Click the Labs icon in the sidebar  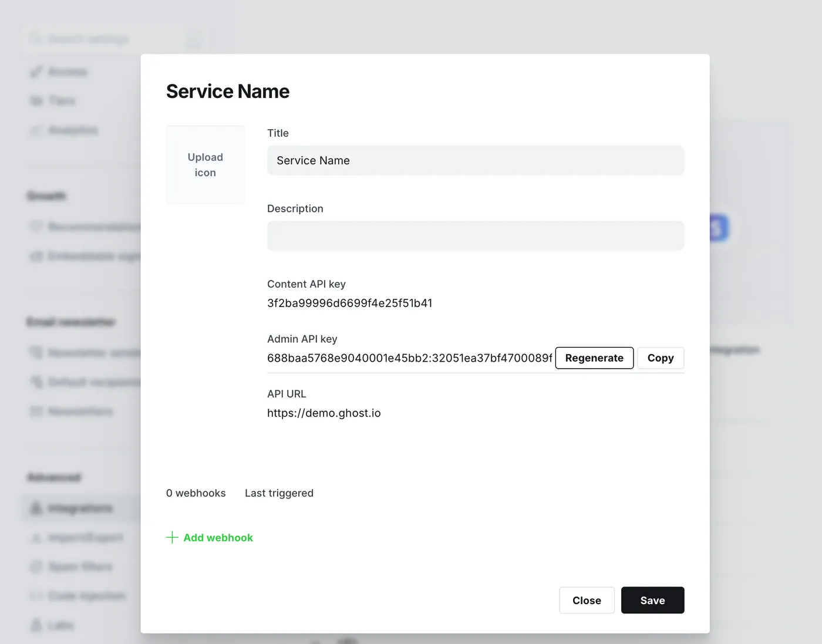tap(36, 625)
